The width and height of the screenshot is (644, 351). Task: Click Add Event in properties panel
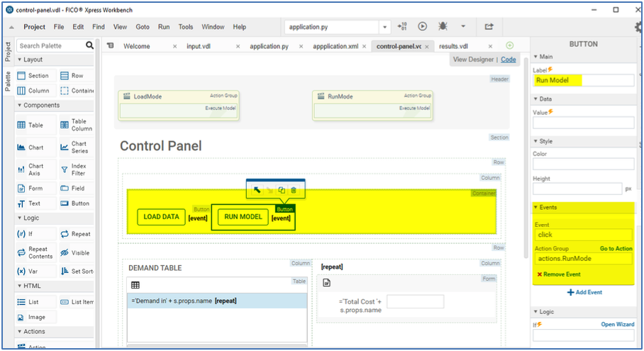click(x=584, y=292)
